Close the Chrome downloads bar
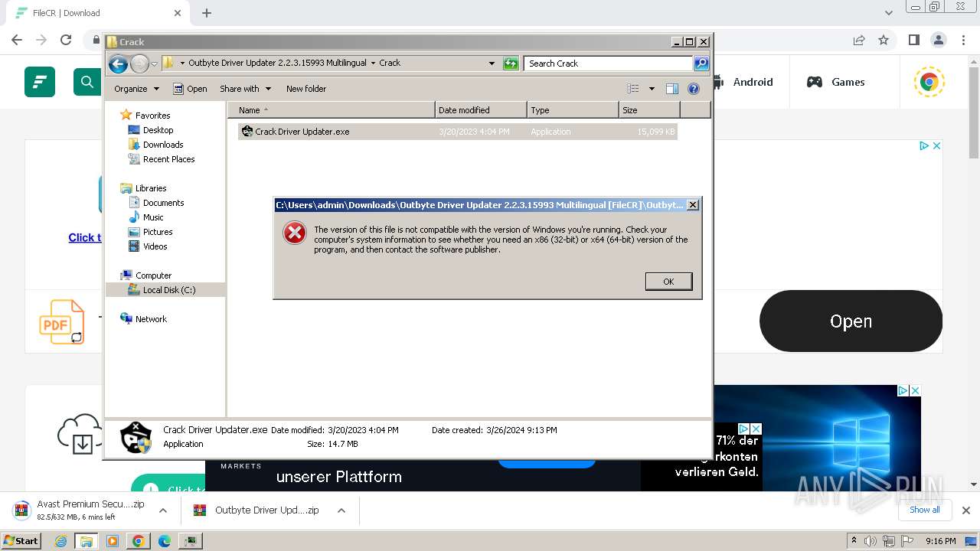980x551 pixels. [x=966, y=510]
